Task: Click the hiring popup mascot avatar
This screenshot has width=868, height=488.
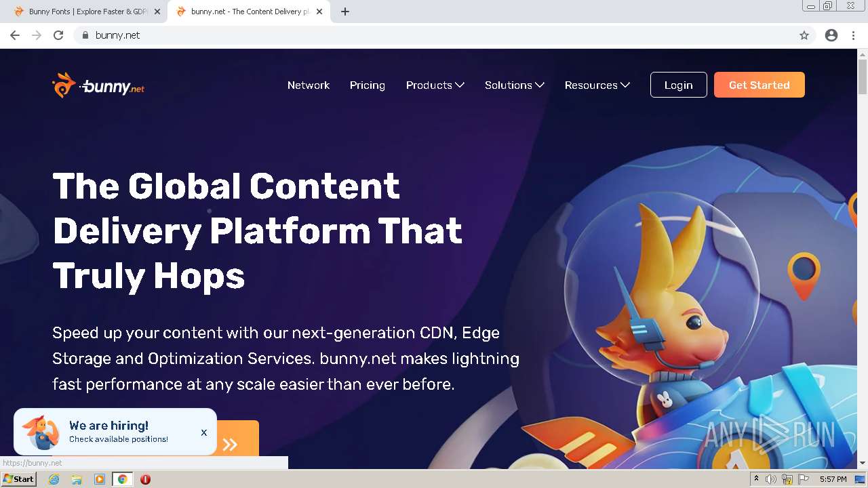Action: 42,432
